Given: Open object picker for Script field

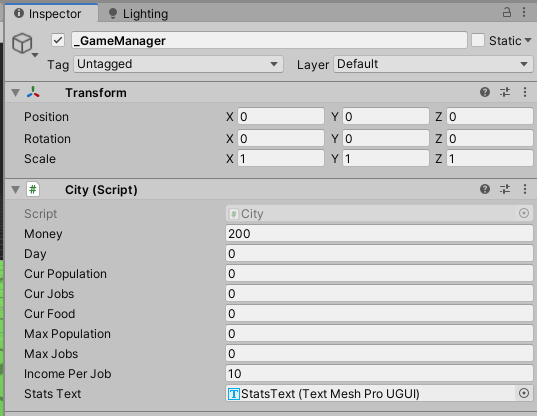Looking at the screenshot, I should [524, 213].
